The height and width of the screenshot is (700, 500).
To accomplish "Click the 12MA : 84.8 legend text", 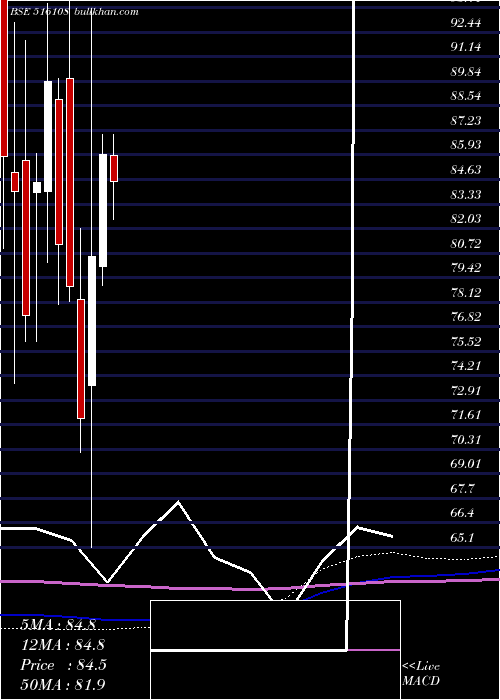I will pyautogui.click(x=63, y=645).
